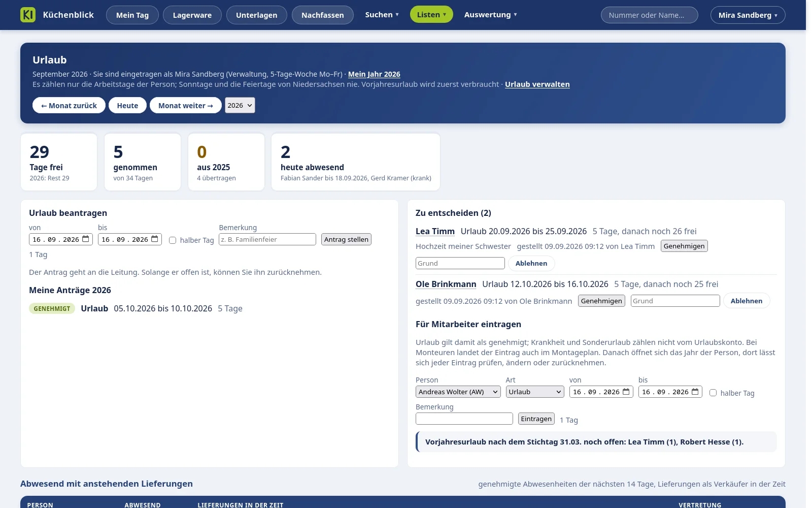The width and height of the screenshot is (812, 508).
Task: Click the GENEHMIGT status badge
Action: (52, 308)
